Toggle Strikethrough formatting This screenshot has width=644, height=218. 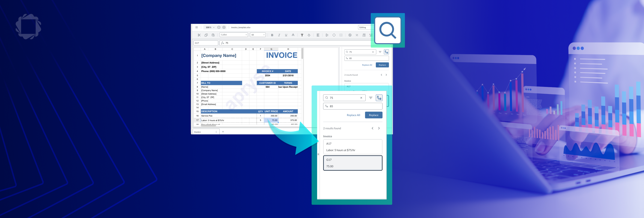[293, 35]
